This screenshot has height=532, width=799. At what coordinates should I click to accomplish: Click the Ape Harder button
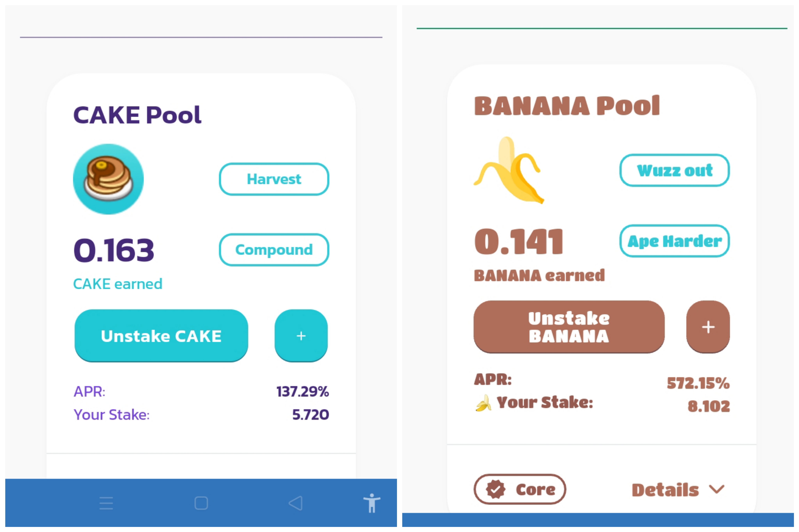[x=674, y=241]
